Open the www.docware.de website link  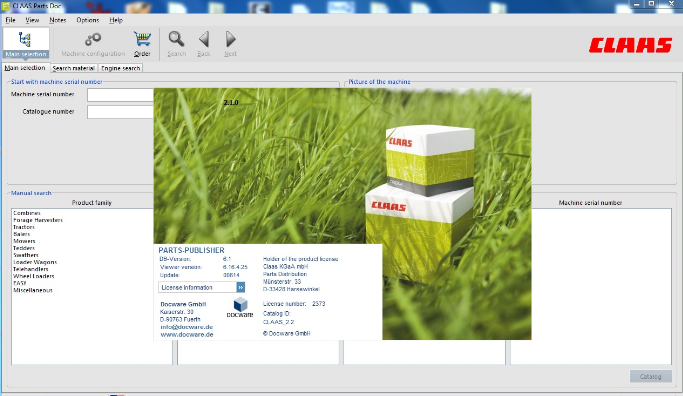(187, 335)
